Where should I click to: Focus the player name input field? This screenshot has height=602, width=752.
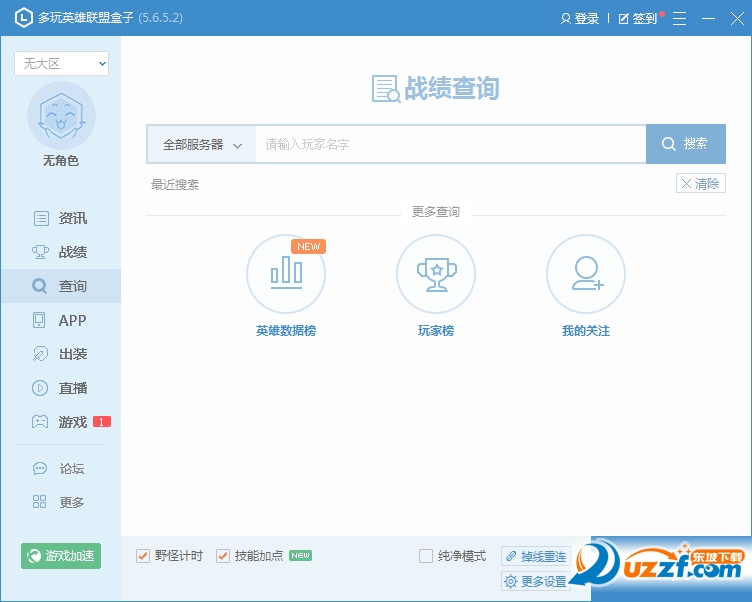(x=451, y=144)
